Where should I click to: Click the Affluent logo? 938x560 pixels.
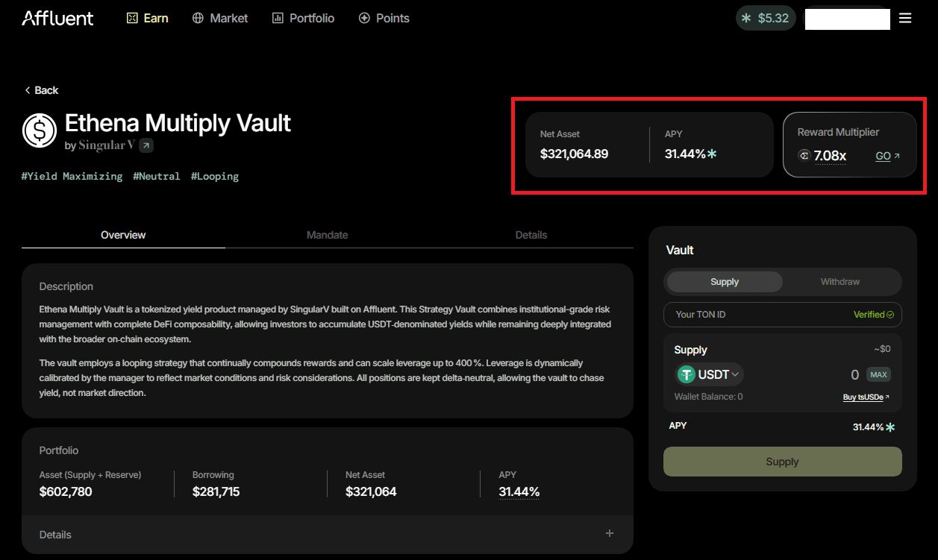tap(57, 18)
